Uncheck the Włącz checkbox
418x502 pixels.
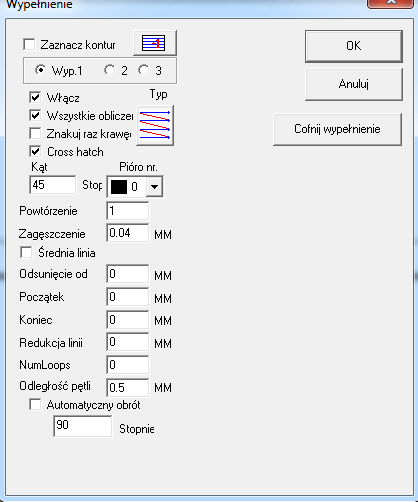pos(35,97)
